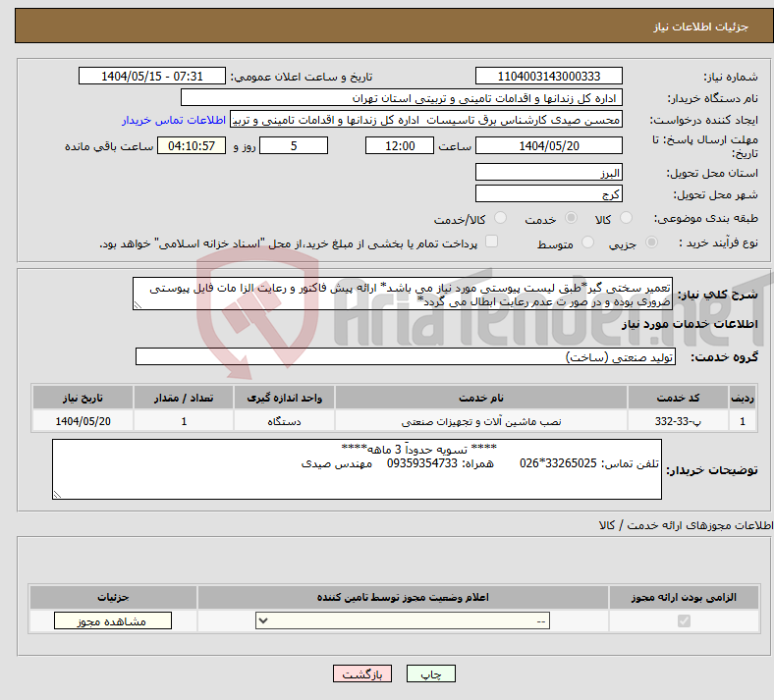Click the الزامی بودن ارائه مجوز header

[x=685, y=597]
